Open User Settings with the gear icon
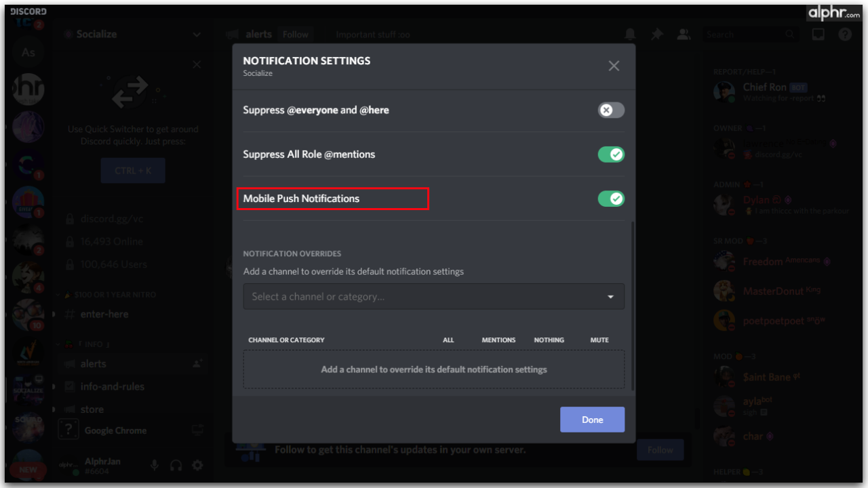Screen dimensions: 868x488 point(197,465)
